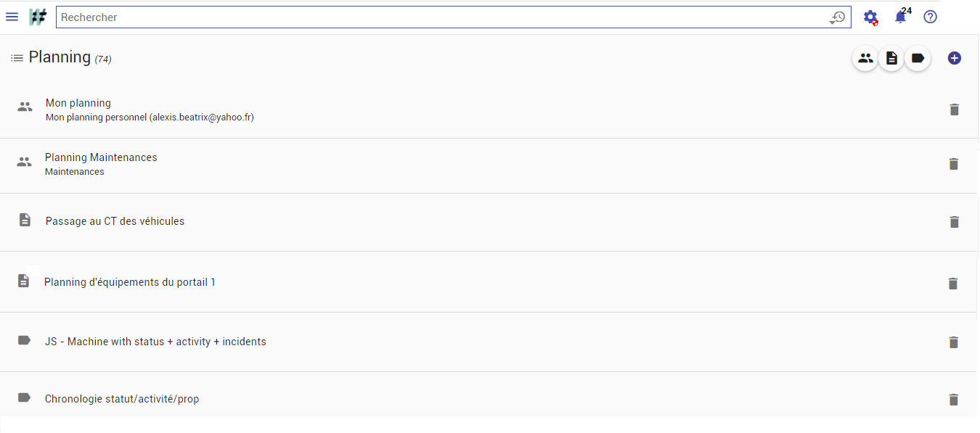
Task: Open the help question mark icon
Action: pyautogui.click(x=930, y=17)
